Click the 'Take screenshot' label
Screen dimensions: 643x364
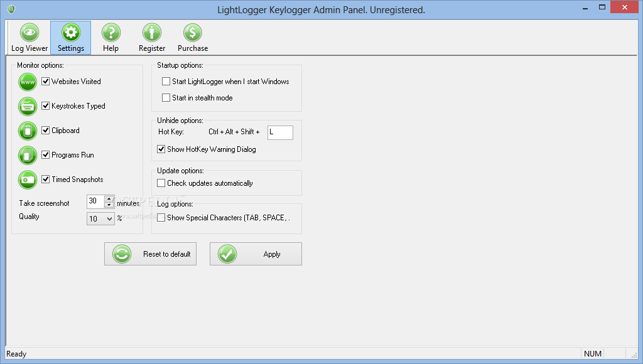(45, 203)
